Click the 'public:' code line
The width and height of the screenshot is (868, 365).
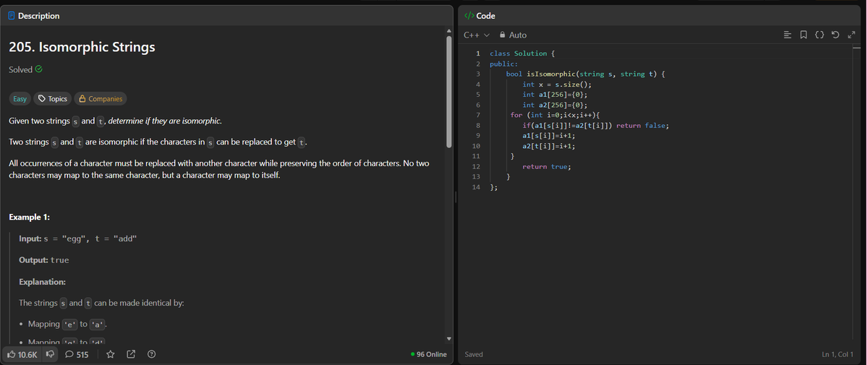pyautogui.click(x=503, y=64)
